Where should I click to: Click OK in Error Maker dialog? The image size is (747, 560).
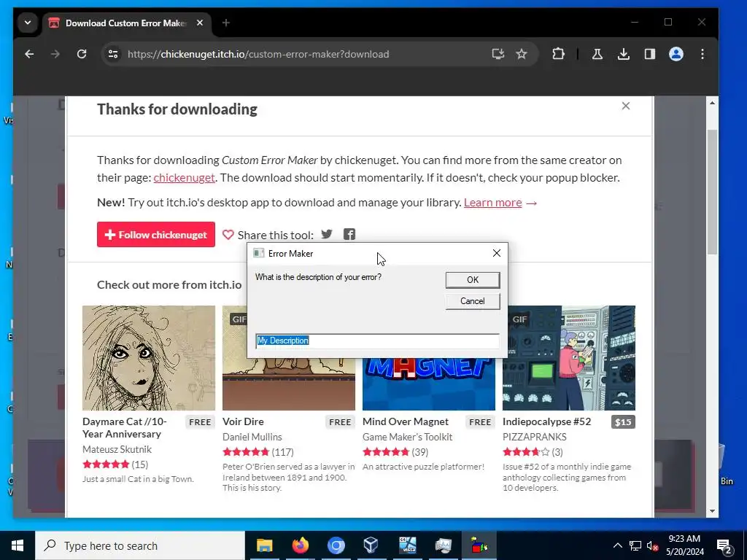tap(473, 280)
